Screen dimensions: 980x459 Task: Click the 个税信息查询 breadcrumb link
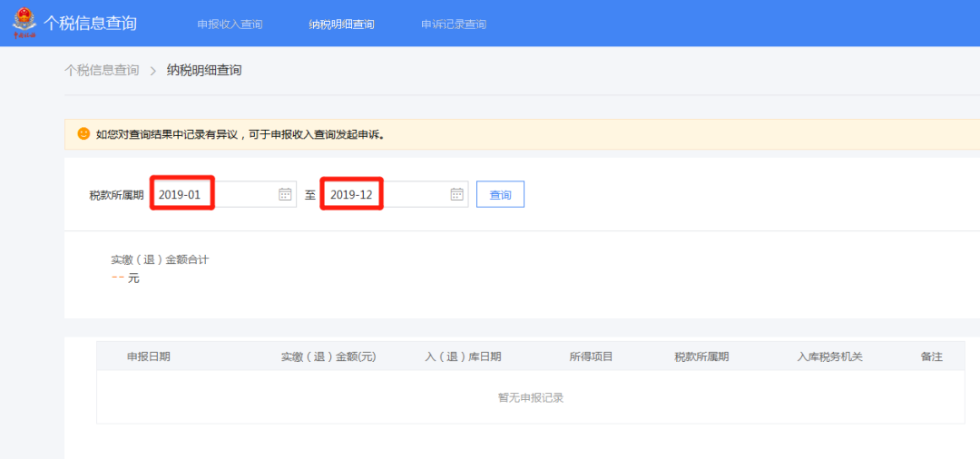(102, 70)
